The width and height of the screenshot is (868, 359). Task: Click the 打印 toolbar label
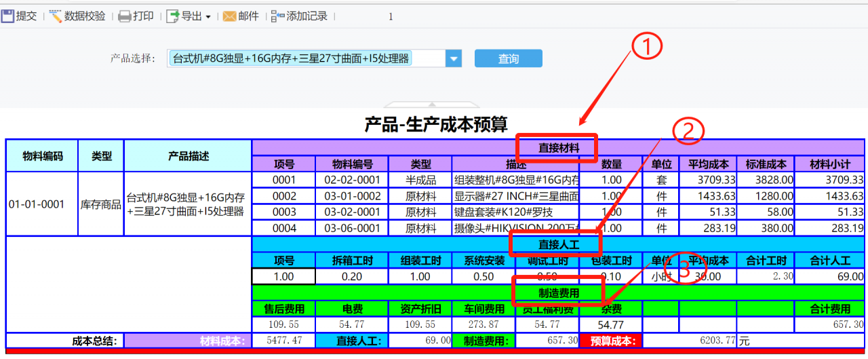[143, 16]
